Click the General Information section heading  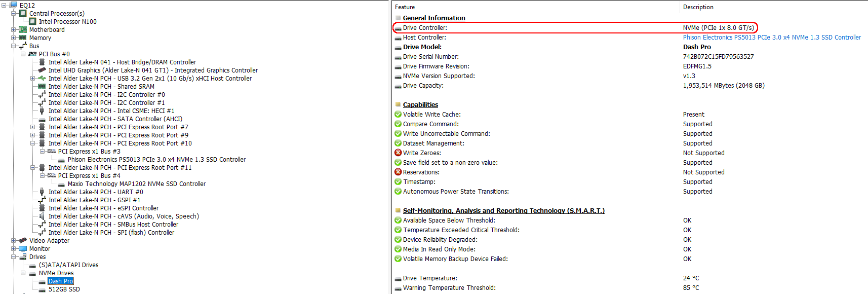pyautogui.click(x=434, y=18)
